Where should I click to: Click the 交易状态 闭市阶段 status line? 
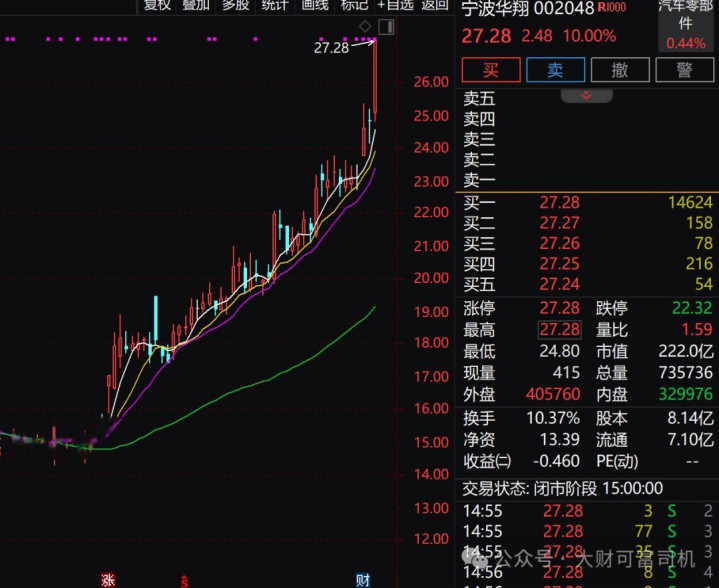(562, 488)
